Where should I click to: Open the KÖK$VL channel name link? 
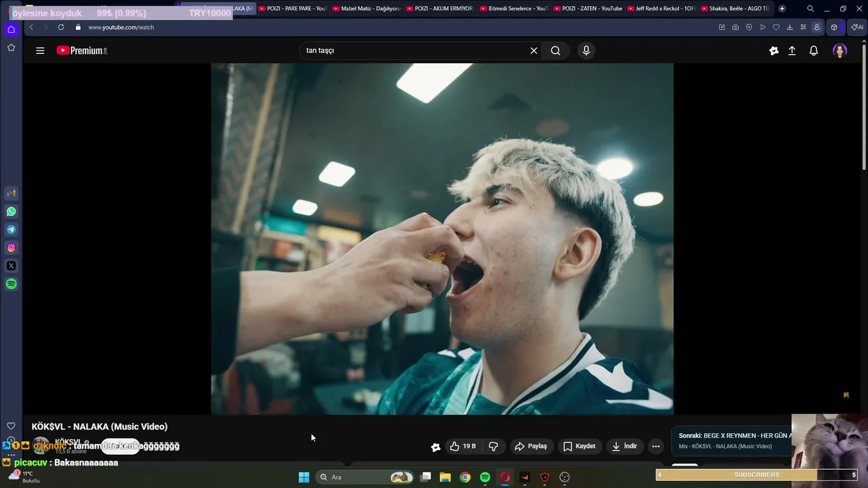pos(68,442)
